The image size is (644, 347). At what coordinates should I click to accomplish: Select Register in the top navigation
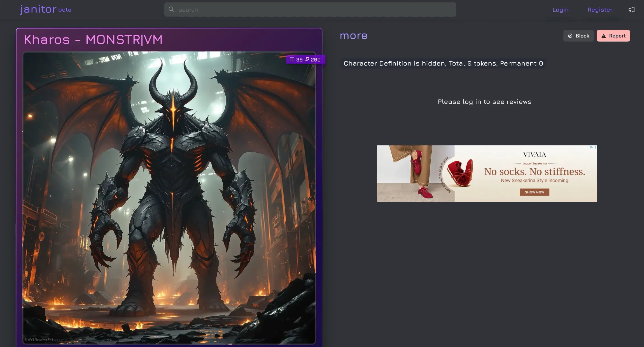(x=600, y=10)
